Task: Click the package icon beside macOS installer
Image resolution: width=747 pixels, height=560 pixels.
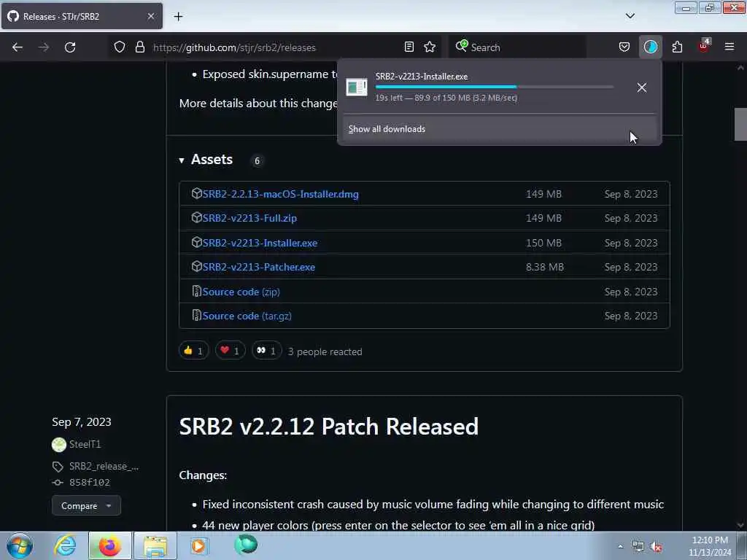Action: click(x=196, y=193)
